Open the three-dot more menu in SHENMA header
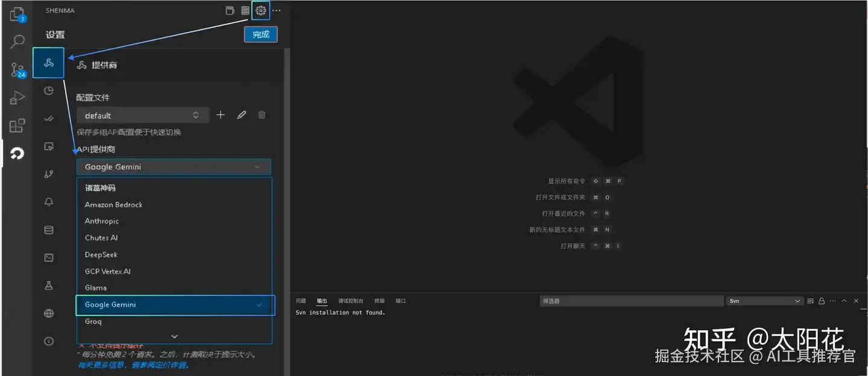 tap(277, 10)
